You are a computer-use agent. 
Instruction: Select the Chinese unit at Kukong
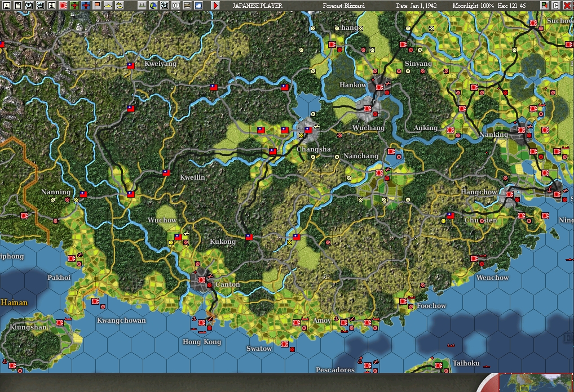249,237
